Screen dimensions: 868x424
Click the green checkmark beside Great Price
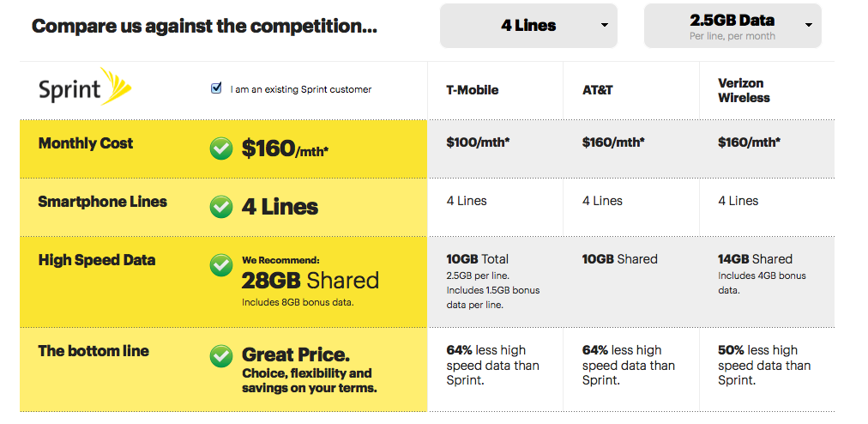(x=221, y=355)
